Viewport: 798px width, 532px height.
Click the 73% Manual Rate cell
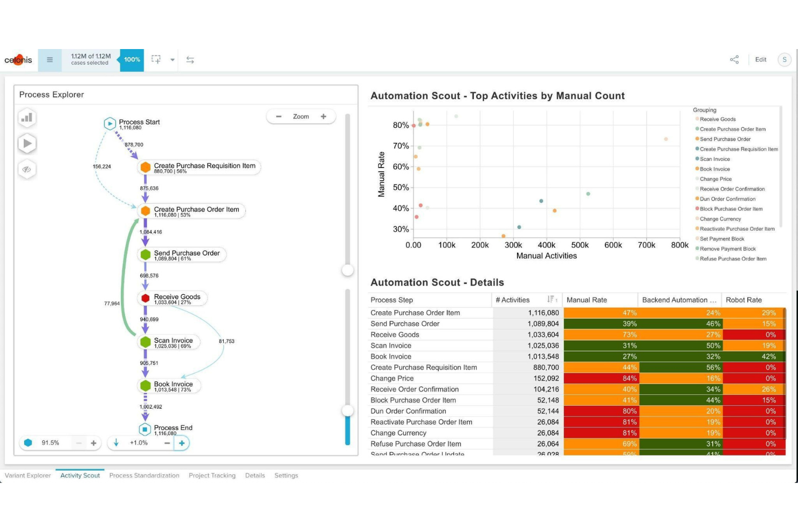point(601,335)
